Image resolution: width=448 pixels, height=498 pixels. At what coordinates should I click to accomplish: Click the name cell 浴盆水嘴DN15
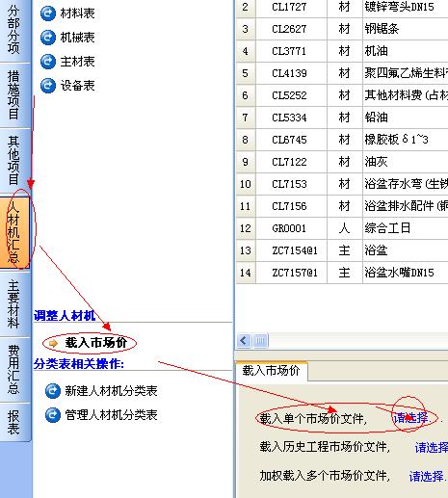click(406, 273)
